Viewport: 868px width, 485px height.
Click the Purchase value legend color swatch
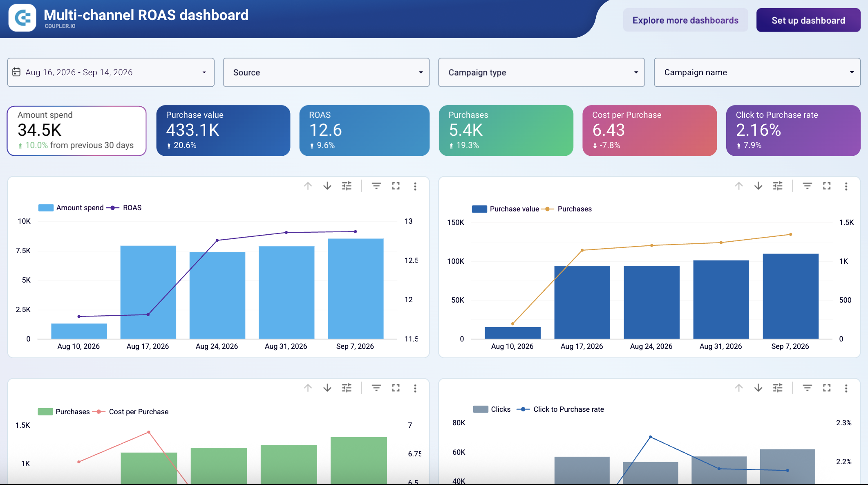click(x=479, y=209)
